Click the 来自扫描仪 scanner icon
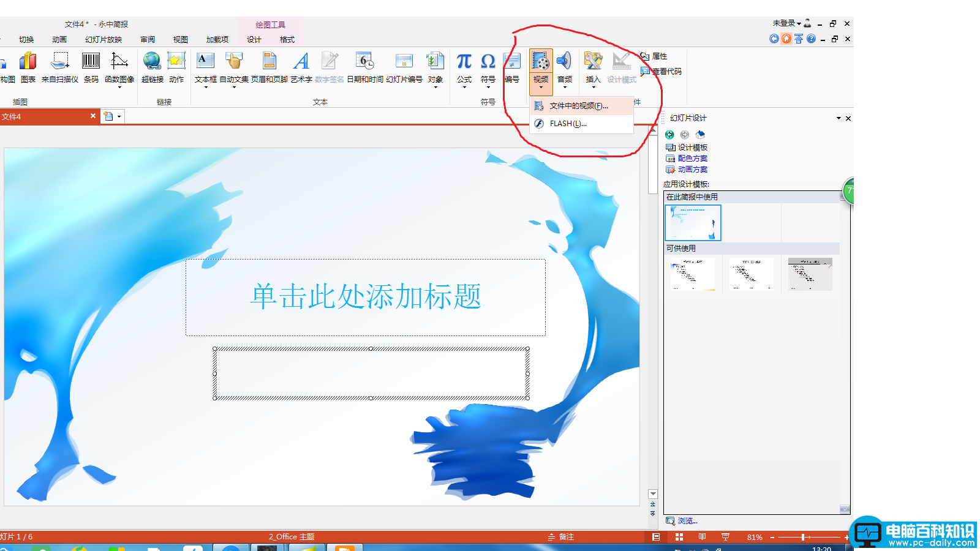The width and height of the screenshot is (980, 551). [60, 61]
